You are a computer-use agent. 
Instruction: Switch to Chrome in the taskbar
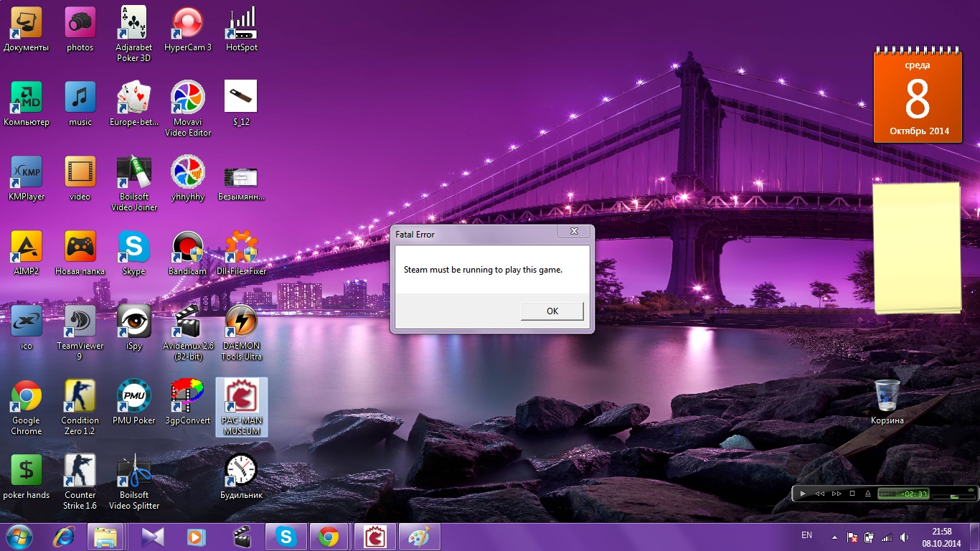[x=329, y=537]
